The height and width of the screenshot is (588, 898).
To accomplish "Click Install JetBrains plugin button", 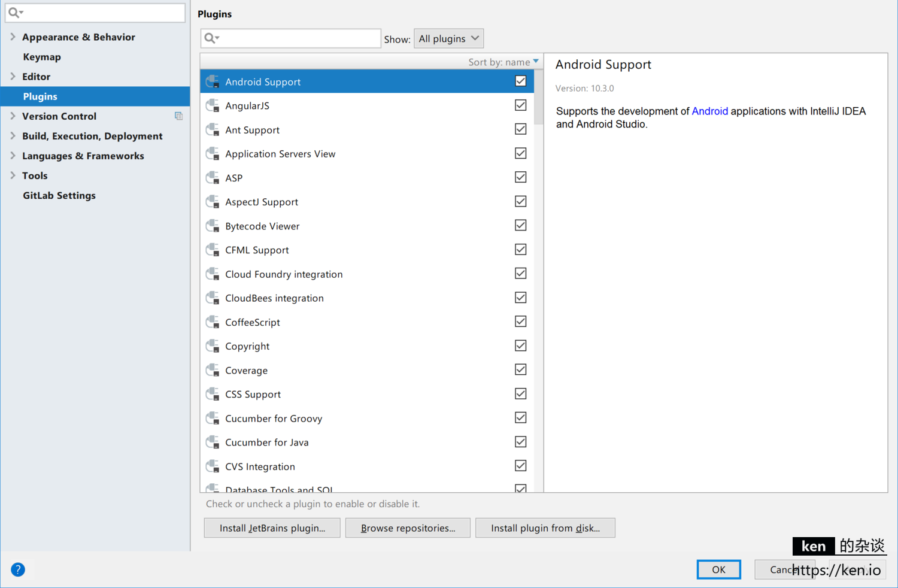I will click(272, 528).
